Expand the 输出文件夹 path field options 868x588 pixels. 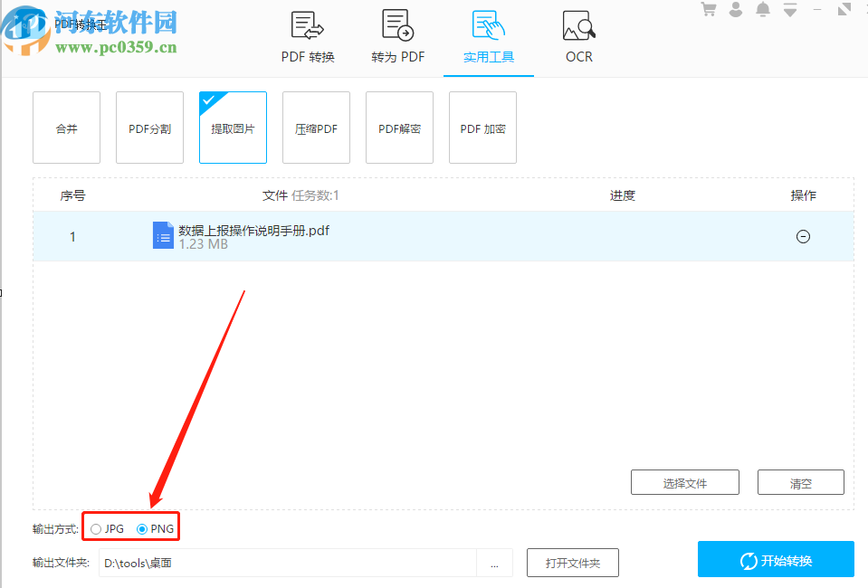click(494, 563)
